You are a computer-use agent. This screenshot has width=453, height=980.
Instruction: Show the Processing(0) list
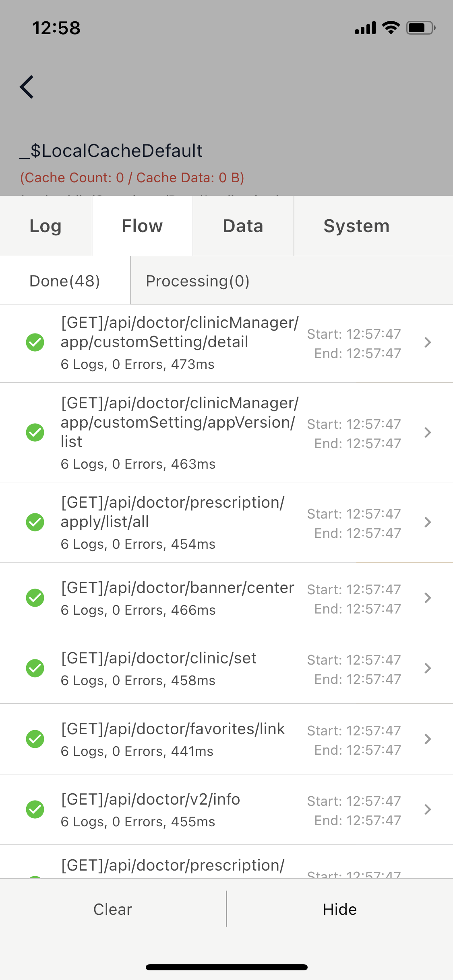tap(198, 281)
